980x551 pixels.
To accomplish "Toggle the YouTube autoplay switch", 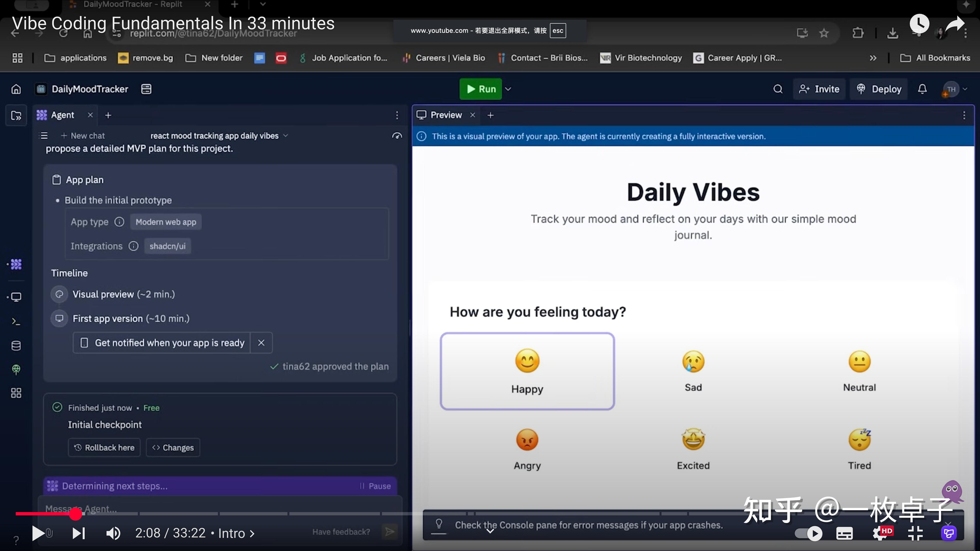I will click(808, 533).
